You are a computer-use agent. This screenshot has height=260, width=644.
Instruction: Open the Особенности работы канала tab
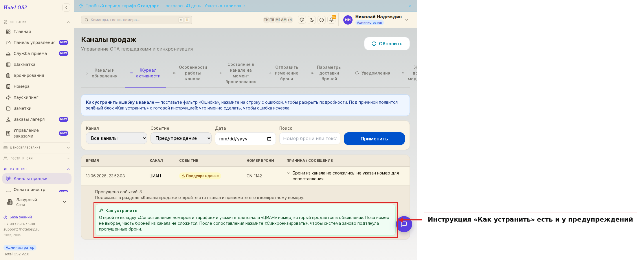pos(190,73)
